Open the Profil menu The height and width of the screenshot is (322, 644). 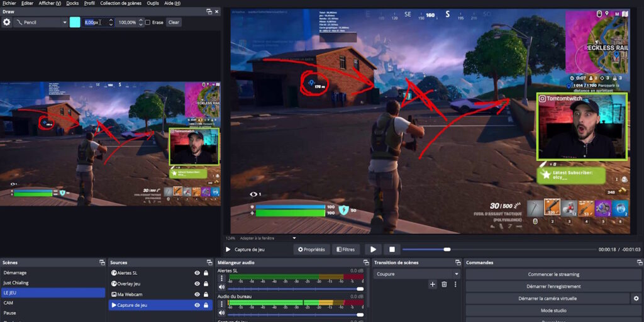tap(89, 3)
